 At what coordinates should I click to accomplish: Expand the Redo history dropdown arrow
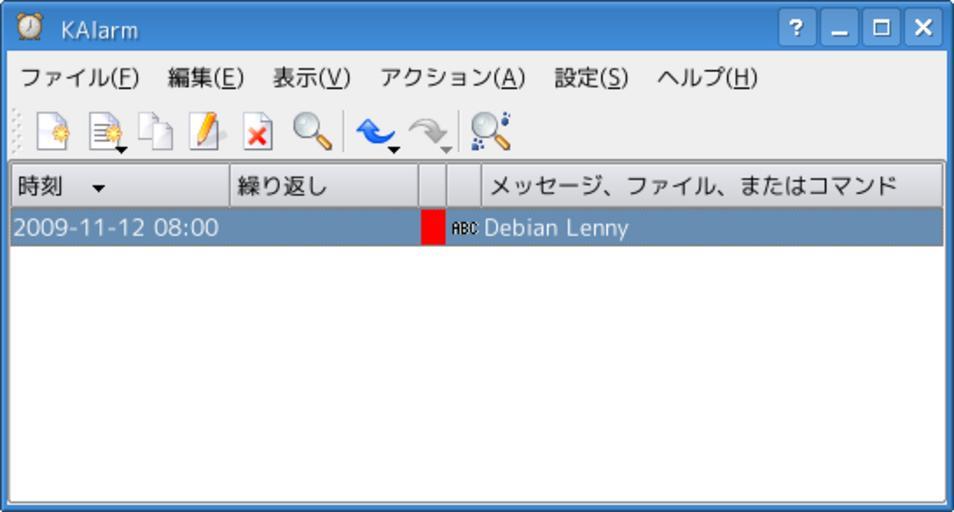tap(446, 150)
